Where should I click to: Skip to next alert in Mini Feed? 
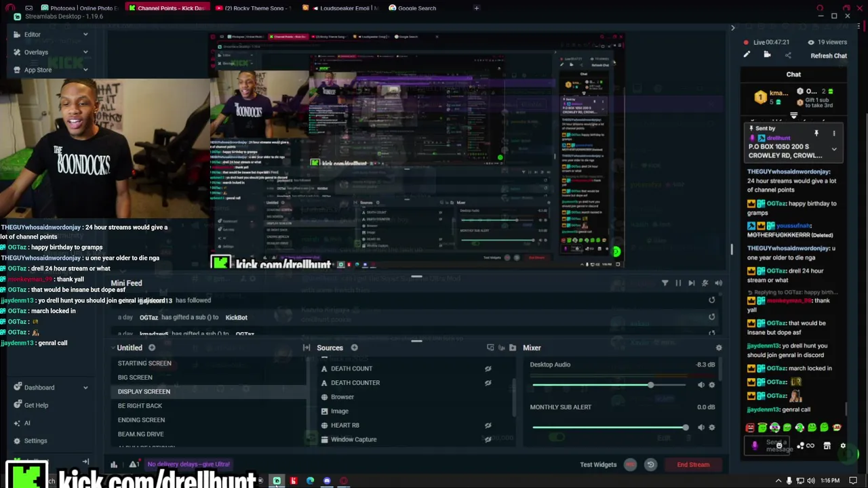click(x=691, y=283)
